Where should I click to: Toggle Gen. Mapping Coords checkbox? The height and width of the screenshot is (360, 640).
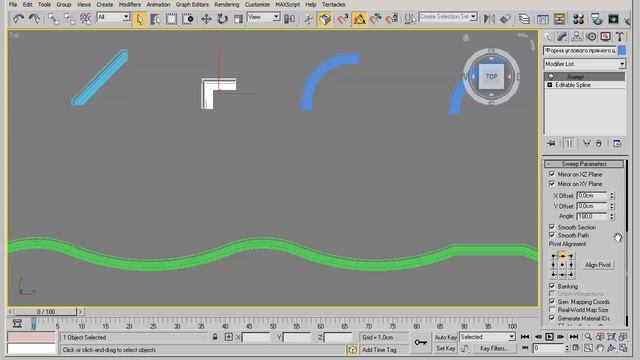pos(552,302)
